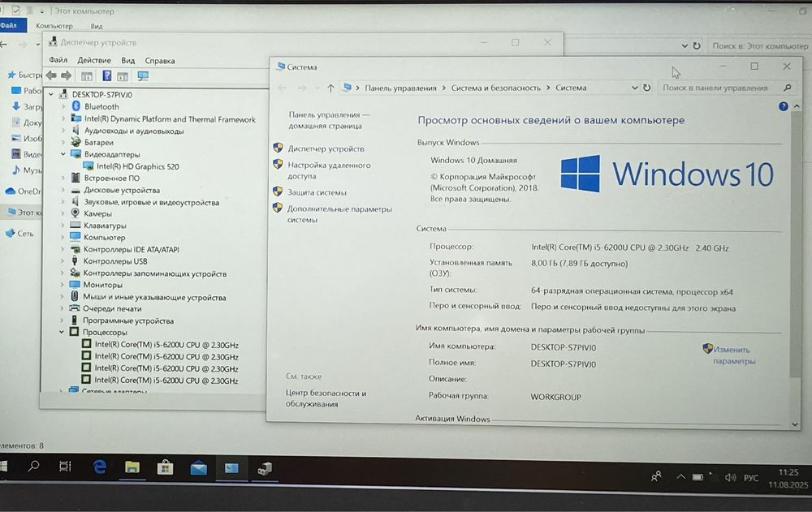Open the Mail app from the taskbar
The width and height of the screenshot is (812, 512).
tap(198, 468)
